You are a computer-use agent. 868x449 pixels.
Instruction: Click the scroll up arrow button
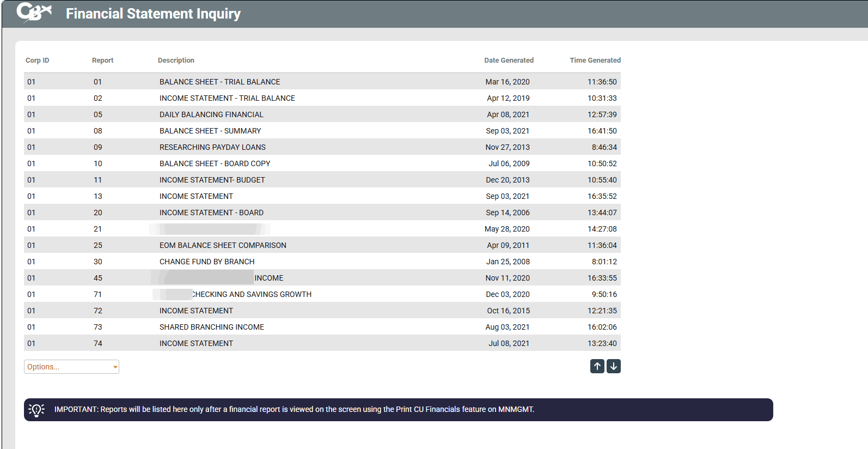597,366
